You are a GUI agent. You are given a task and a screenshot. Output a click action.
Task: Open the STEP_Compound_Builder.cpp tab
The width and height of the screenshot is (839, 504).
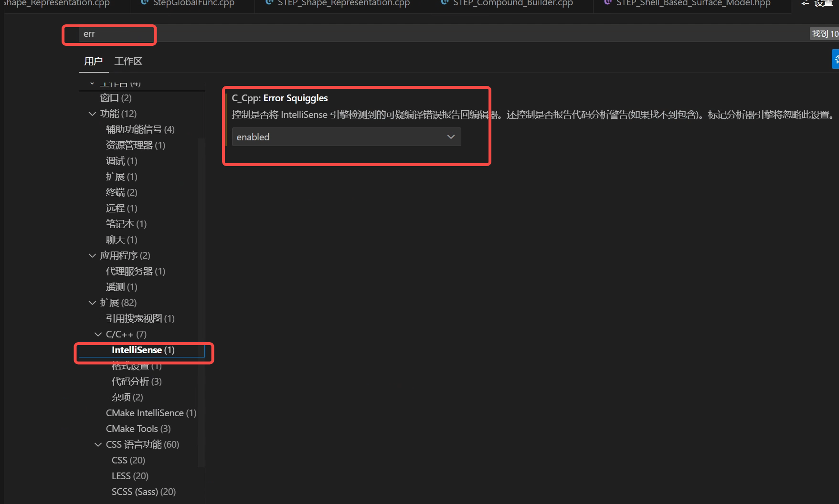(x=511, y=4)
